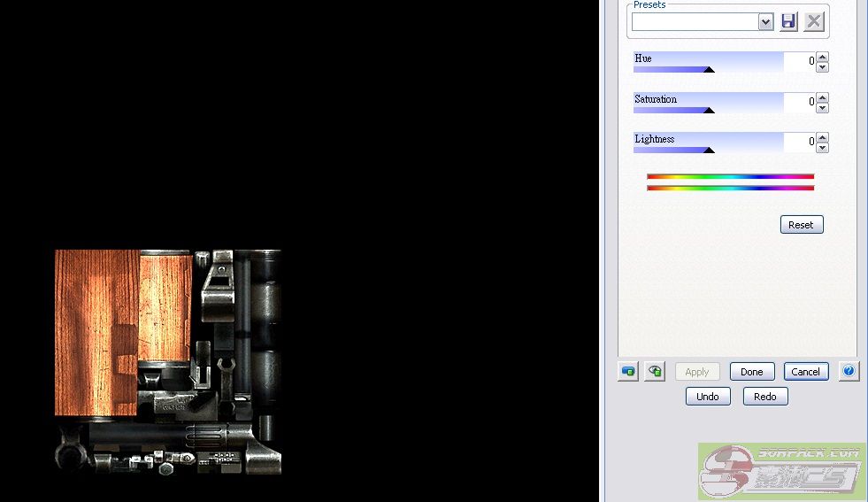Decrease Lightness value with down arrow
The height and width of the screenshot is (502, 868).
[823, 147]
